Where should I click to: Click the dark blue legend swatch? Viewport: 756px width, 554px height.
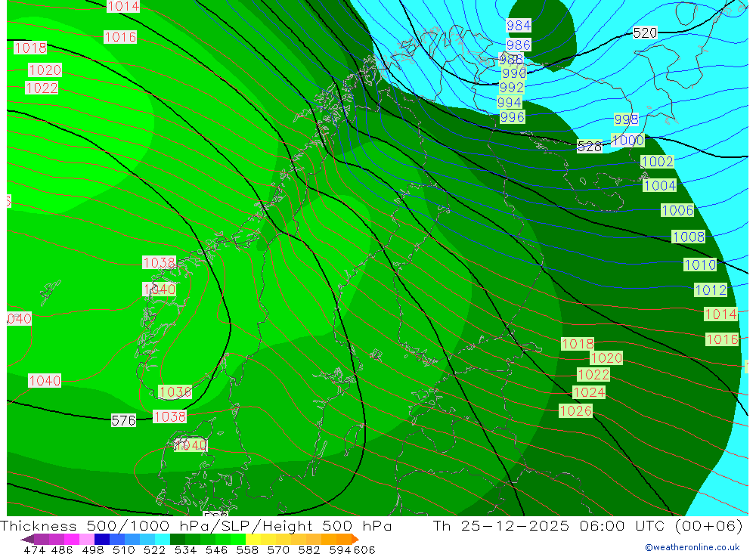tap(102, 539)
